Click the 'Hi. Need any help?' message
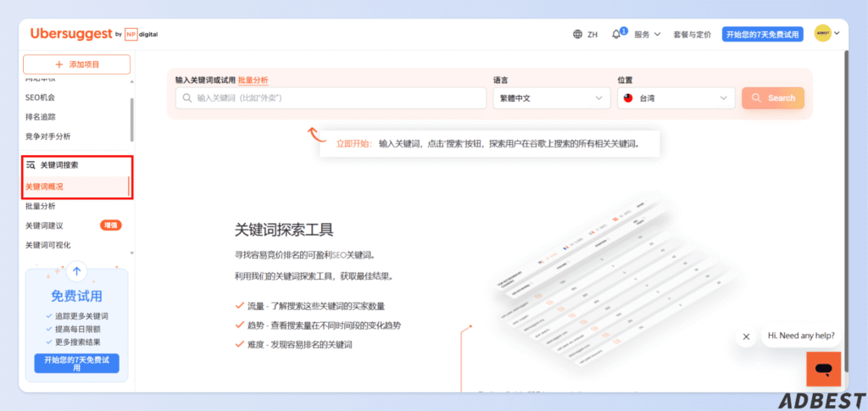The width and height of the screenshot is (868, 411). [x=801, y=336]
